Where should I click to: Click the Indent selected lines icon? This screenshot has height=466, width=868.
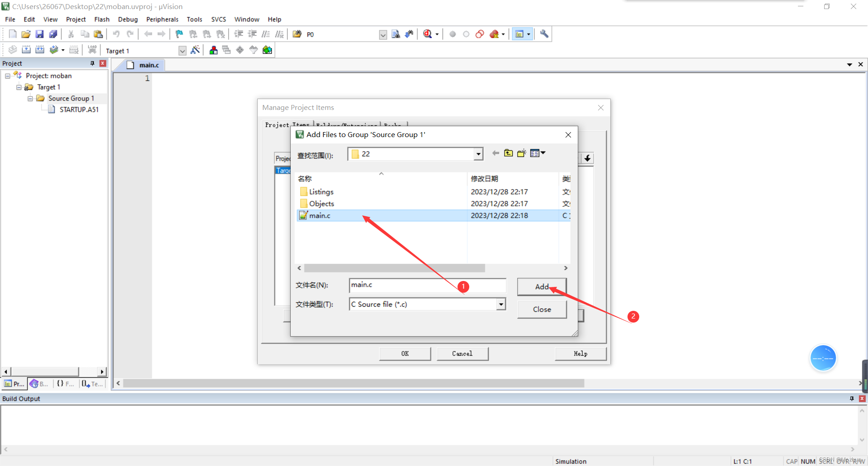[239, 34]
